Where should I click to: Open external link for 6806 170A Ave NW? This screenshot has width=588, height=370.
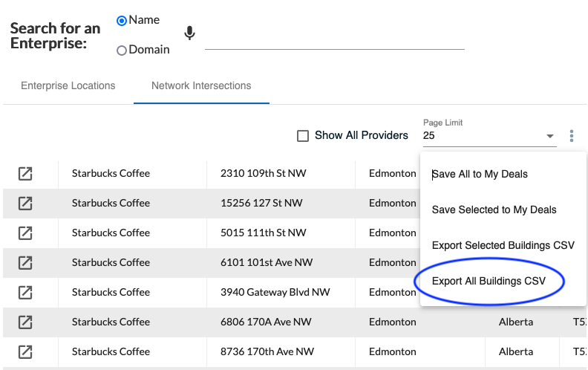tap(25, 322)
